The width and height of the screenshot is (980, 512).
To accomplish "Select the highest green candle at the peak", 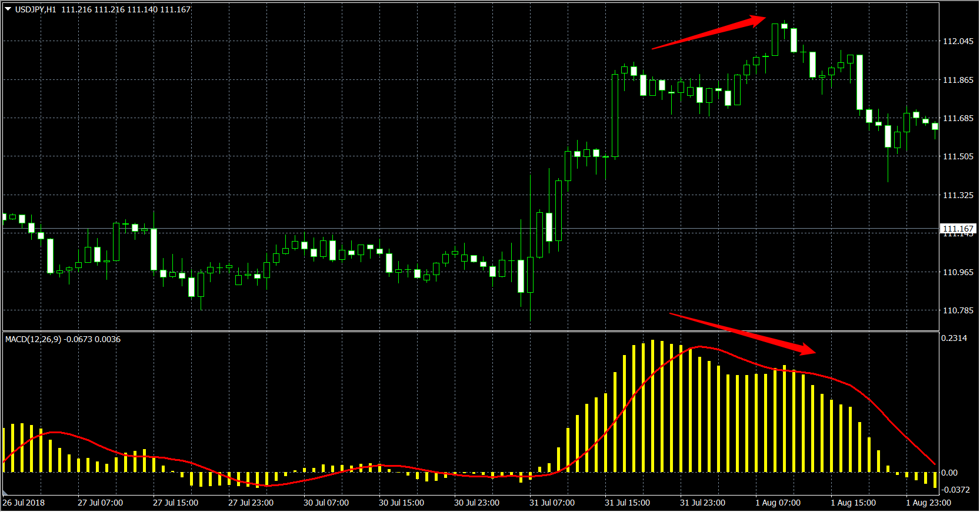I will (x=775, y=40).
